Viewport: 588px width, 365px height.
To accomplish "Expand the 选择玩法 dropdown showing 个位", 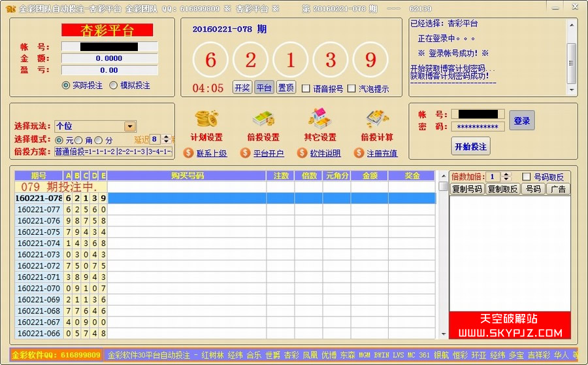I will pyautogui.click(x=130, y=126).
